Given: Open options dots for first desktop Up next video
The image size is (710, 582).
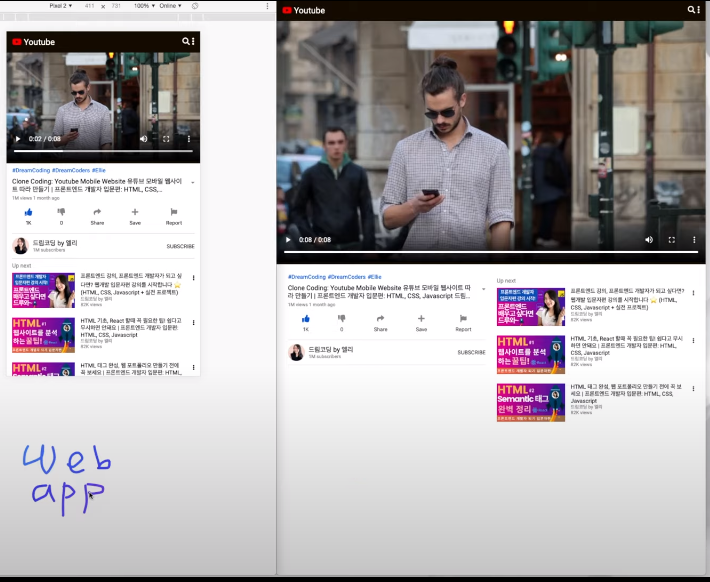Looking at the screenshot, I should 693,293.
